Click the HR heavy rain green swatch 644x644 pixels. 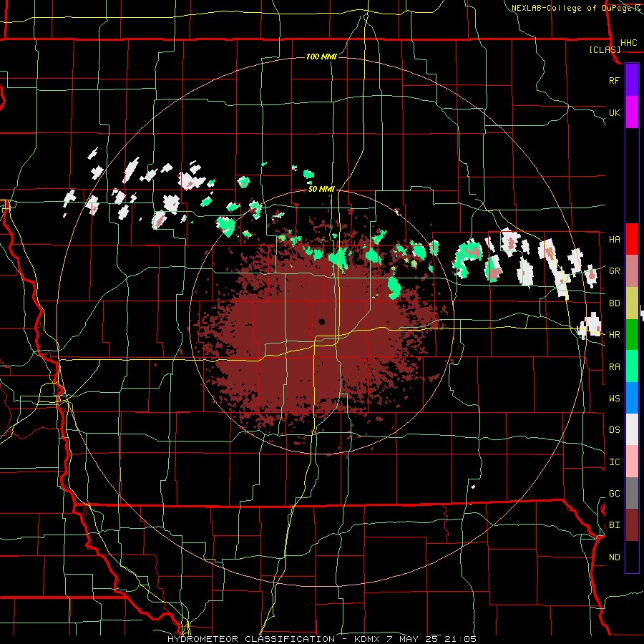point(632,334)
